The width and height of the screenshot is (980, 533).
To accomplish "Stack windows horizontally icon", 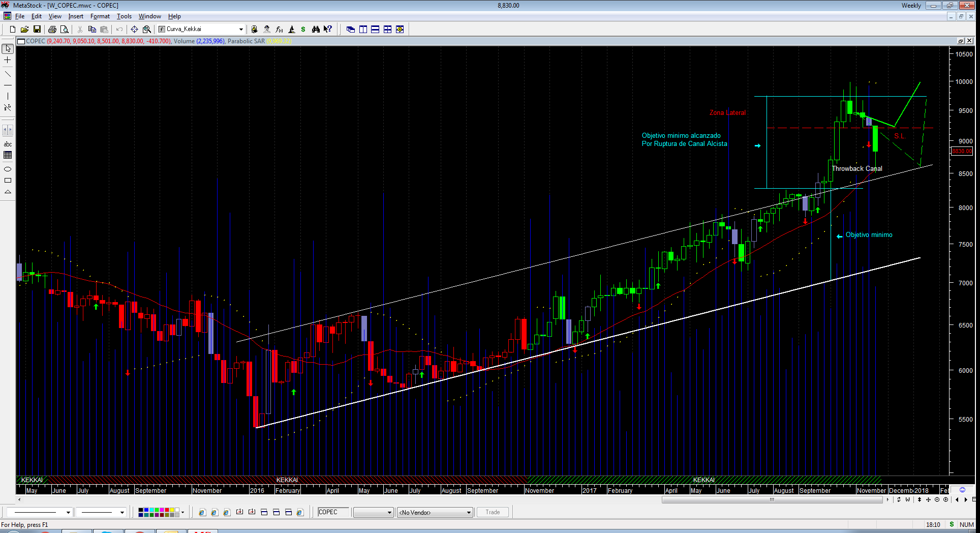I will (375, 29).
